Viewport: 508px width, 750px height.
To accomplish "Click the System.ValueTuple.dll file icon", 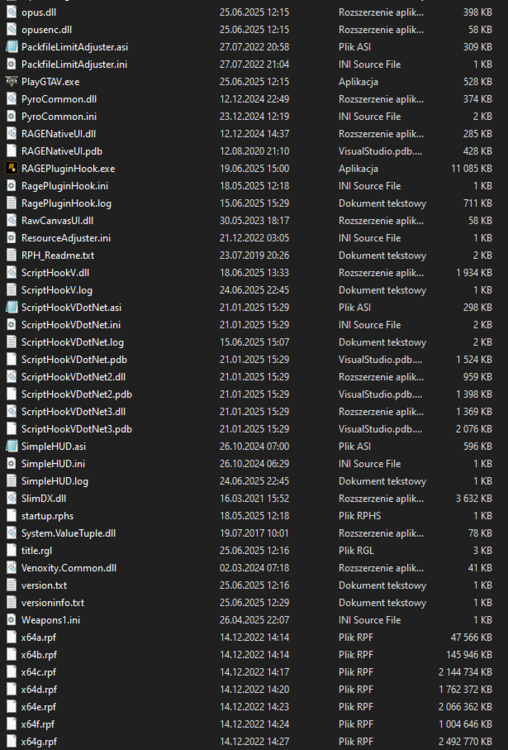I will (x=11, y=533).
